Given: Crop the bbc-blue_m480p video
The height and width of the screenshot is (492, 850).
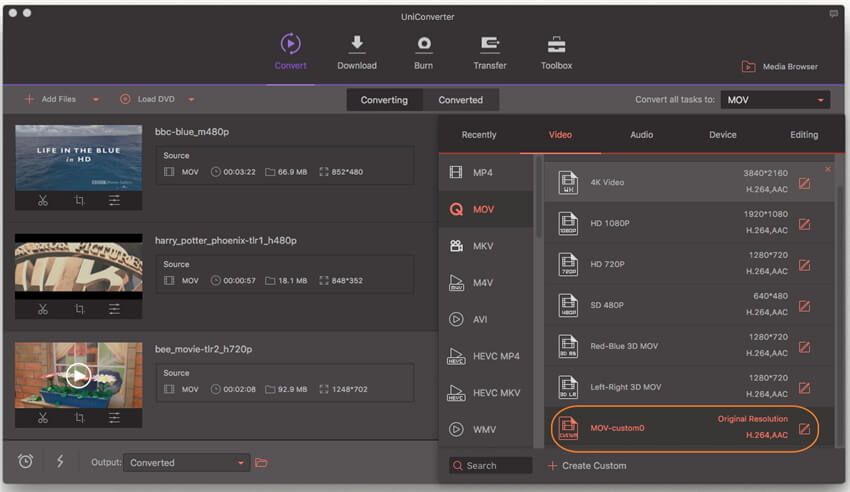Looking at the screenshot, I should tap(79, 200).
